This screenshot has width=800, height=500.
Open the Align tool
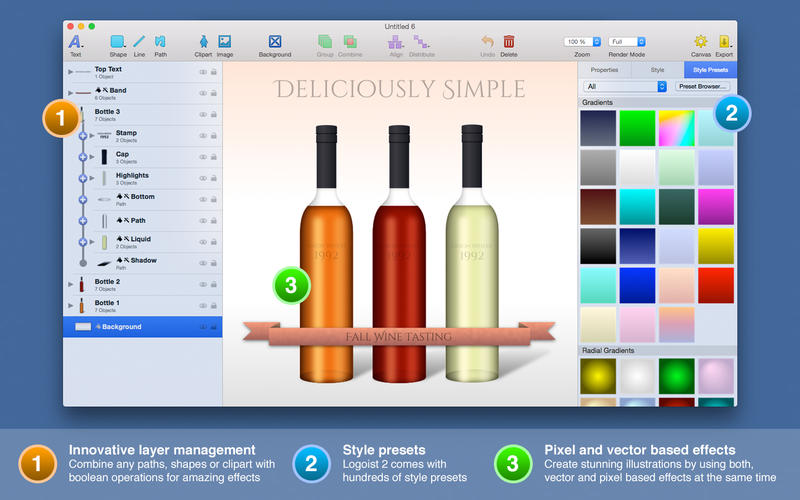tap(395, 45)
